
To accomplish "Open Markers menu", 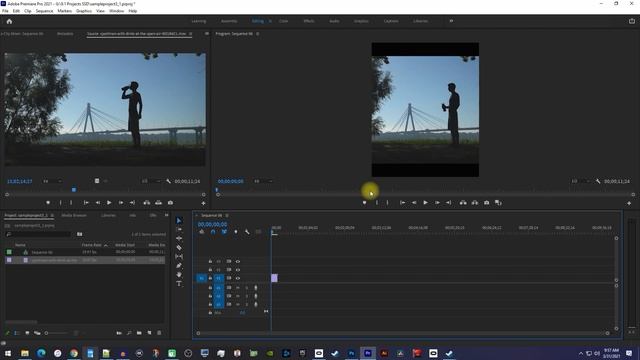I will (64, 11).
